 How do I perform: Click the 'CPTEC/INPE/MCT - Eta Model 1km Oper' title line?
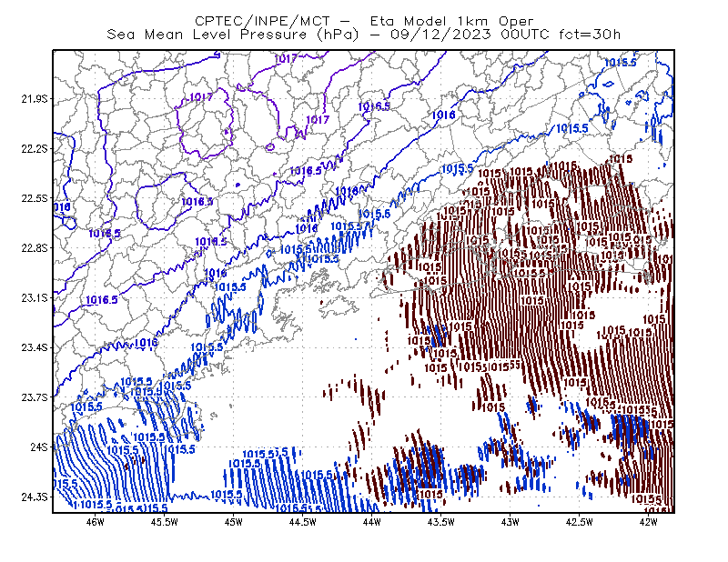click(364, 21)
